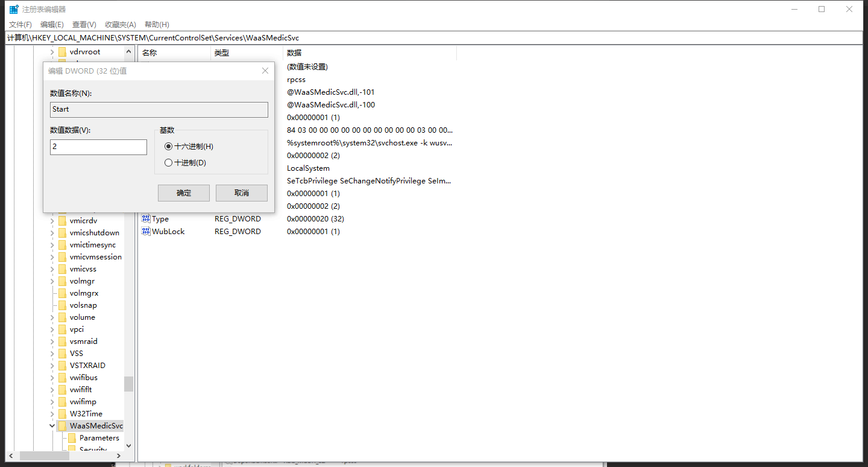Click the @WaaSMedicSvc.dll,-101 data value

331,92
